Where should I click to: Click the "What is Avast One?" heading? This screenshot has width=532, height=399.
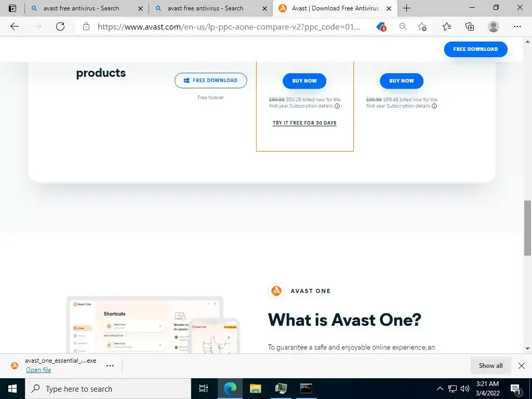click(x=345, y=320)
